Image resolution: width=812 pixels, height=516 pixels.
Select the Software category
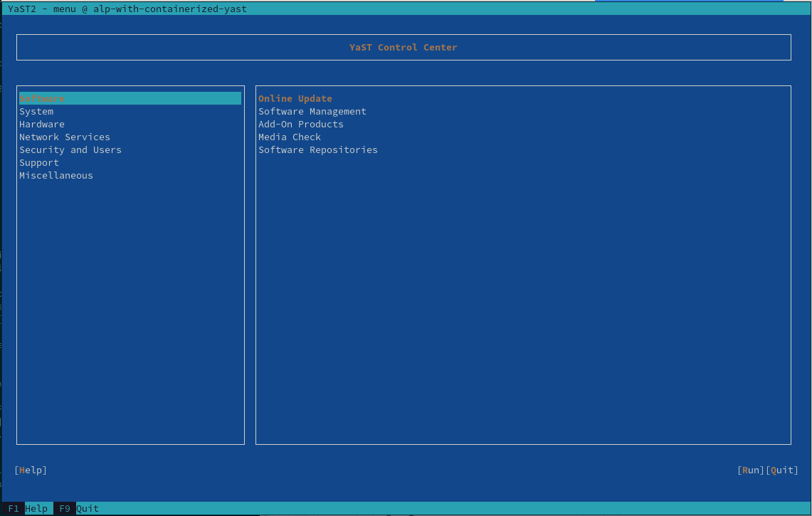[x=42, y=98]
